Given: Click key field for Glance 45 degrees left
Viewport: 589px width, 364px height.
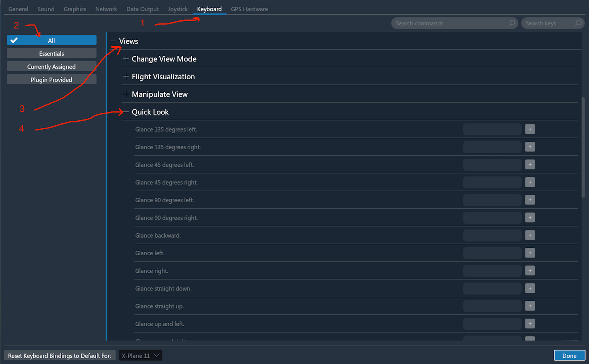Looking at the screenshot, I should (492, 165).
